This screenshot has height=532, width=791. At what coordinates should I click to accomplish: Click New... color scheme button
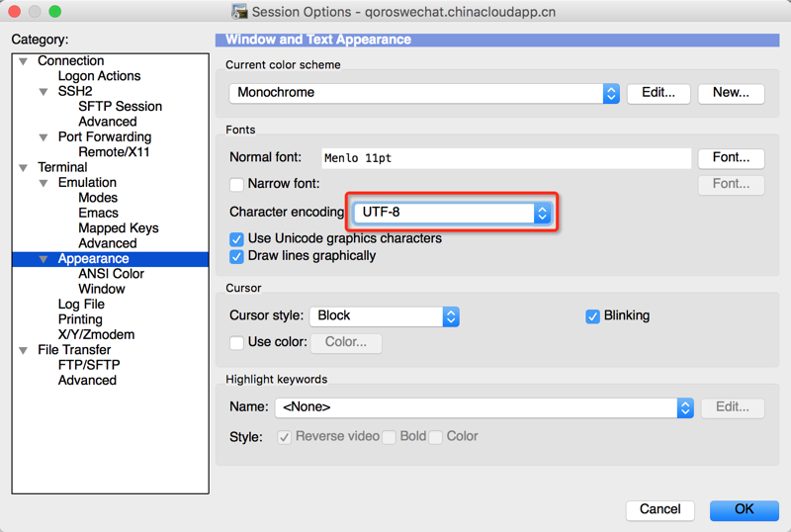(x=731, y=93)
